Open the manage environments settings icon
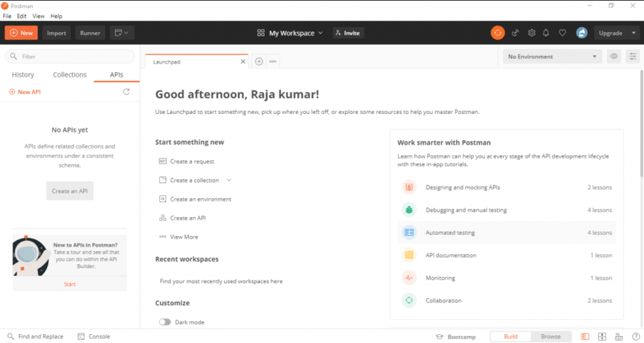The image size is (644, 343). [632, 57]
